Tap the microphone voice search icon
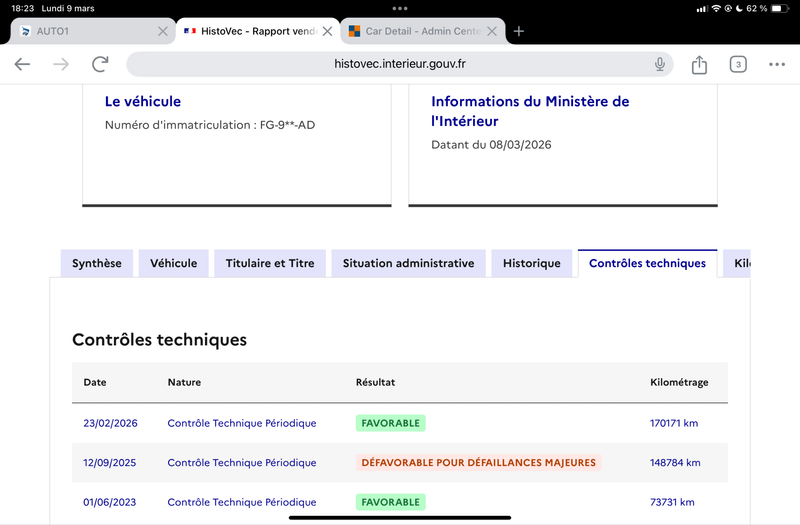Viewport: 800px width, 525px height. tap(660, 65)
